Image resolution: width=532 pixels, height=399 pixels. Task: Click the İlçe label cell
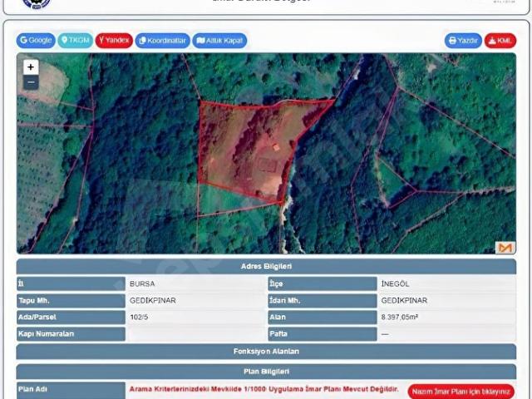click(x=323, y=283)
